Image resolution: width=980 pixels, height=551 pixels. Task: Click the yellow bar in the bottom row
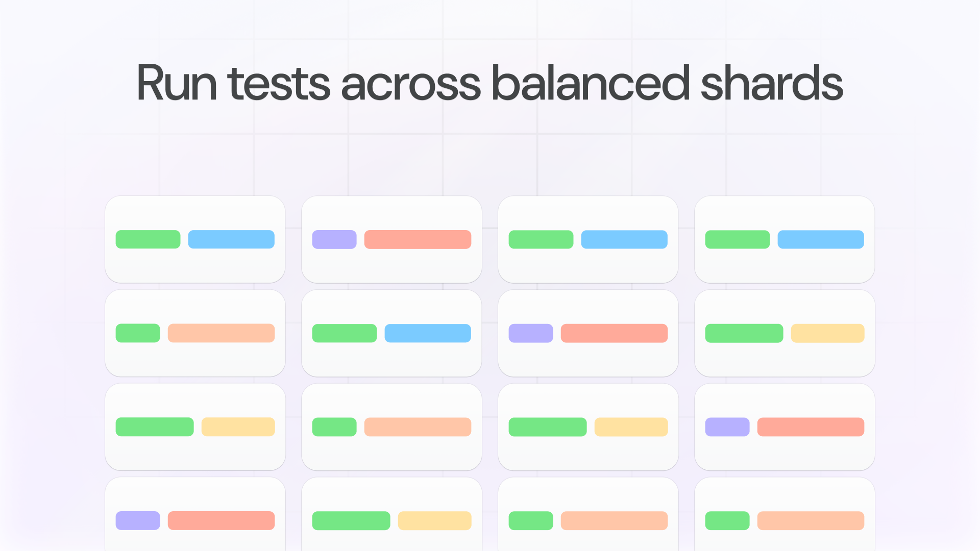(x=434, y=520)
